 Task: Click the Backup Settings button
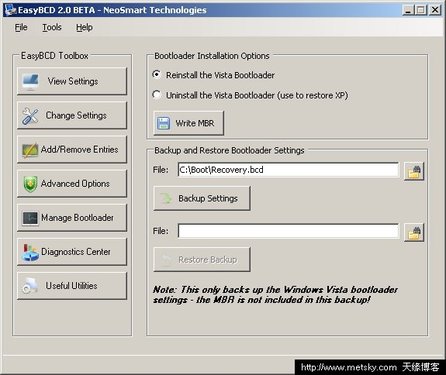(x=202, y=198)
